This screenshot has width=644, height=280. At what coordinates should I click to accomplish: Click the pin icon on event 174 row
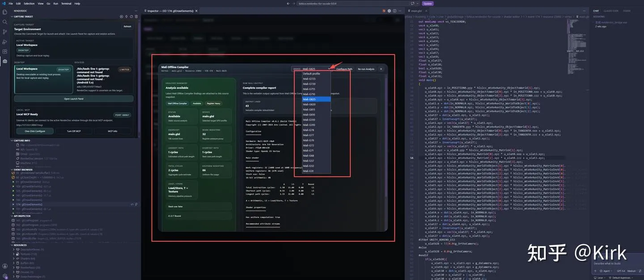tap(136, 205)
